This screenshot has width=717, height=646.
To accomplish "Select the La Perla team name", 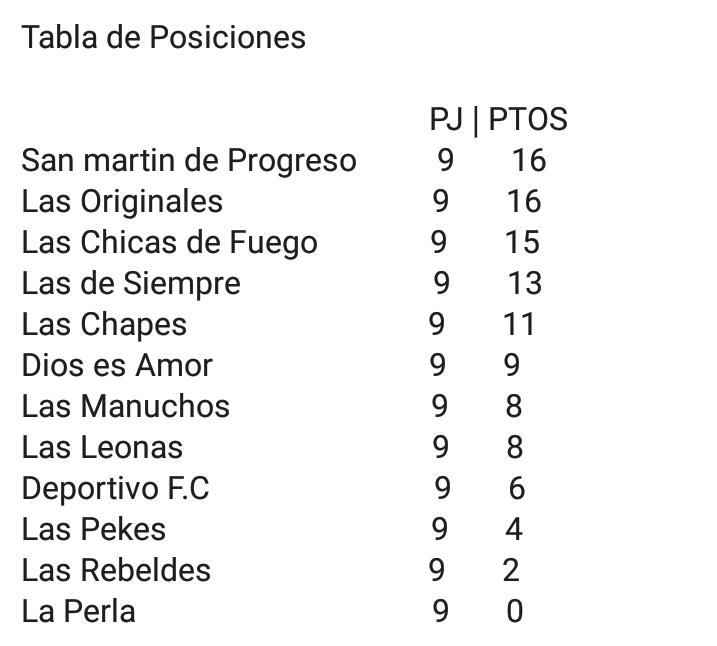I will [x=78, y=611].
